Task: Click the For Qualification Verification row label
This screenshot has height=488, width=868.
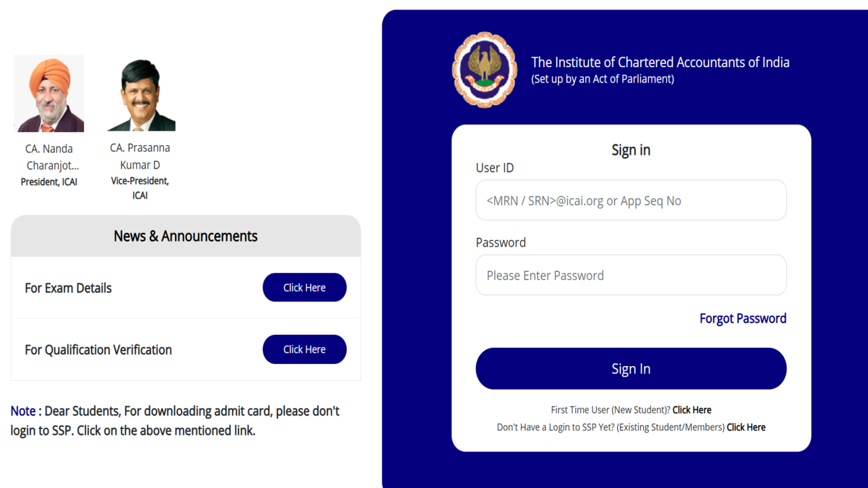Action: pyautogui.click(x=98, y=350)
